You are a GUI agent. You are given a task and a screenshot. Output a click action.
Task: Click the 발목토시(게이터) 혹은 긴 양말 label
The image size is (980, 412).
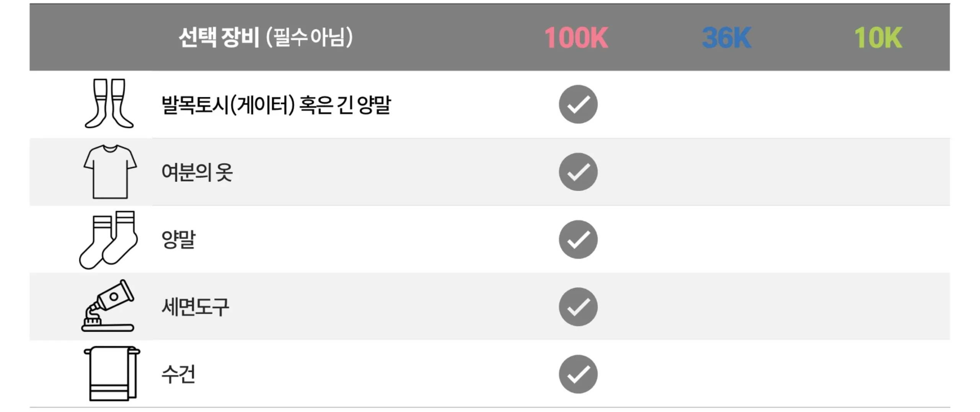click(x=276, y=105)
